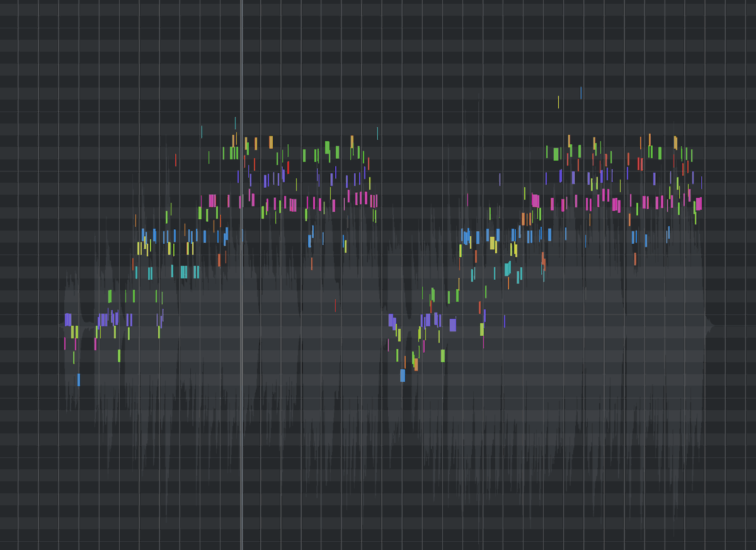The width and height of the screenshot is (756, 550).
Task: Select the lone red note in the gap between phrases
Action: 335,306
